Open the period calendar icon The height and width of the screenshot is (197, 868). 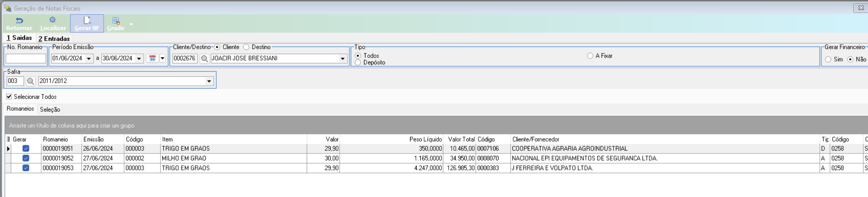point(153,58)
